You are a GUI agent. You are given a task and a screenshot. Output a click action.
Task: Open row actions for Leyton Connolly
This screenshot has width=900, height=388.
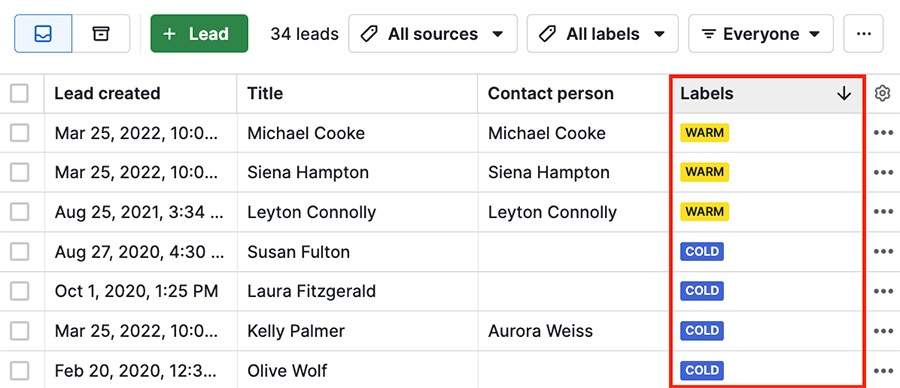[884, 212]
